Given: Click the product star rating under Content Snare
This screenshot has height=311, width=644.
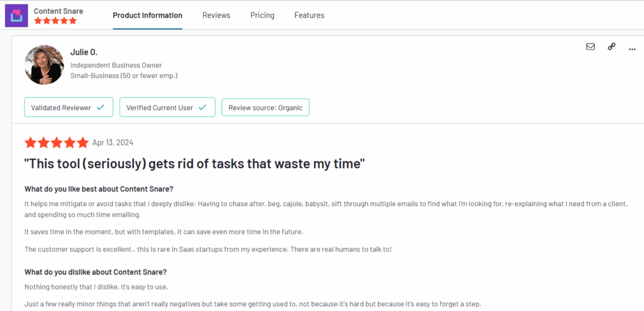Looking at the screenshot, I should (x=55, y=21).
